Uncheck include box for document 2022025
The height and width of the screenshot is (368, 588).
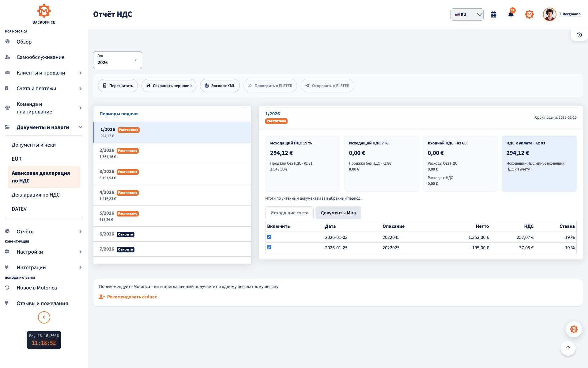point(269,247)
